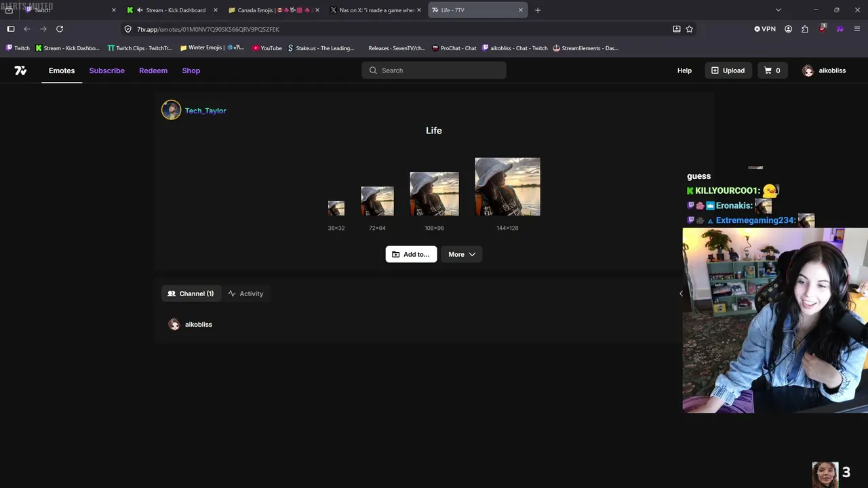This screenshot has height=488, width=868.
Task: Open aikobliss avatar in the channel list
Action: pos(174,325)
